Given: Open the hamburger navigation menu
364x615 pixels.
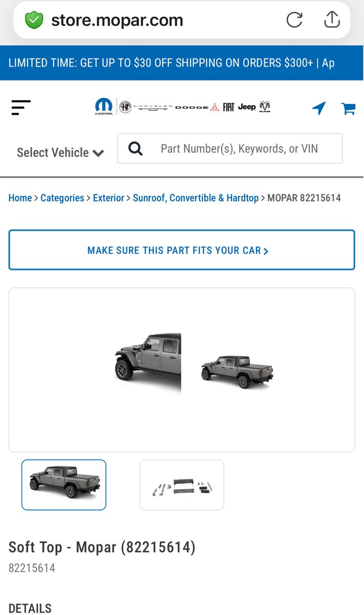Looking at the screenshot, I should pos(21,108).
